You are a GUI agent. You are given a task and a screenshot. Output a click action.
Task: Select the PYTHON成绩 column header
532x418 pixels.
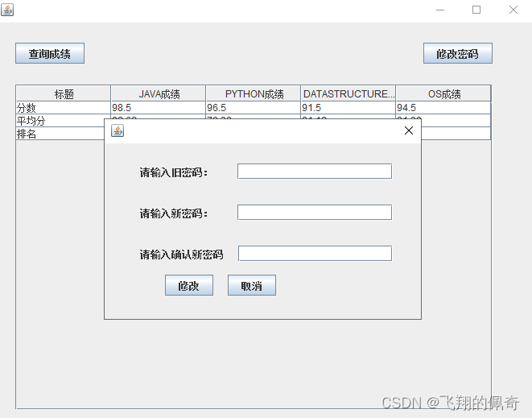point(254,93)
